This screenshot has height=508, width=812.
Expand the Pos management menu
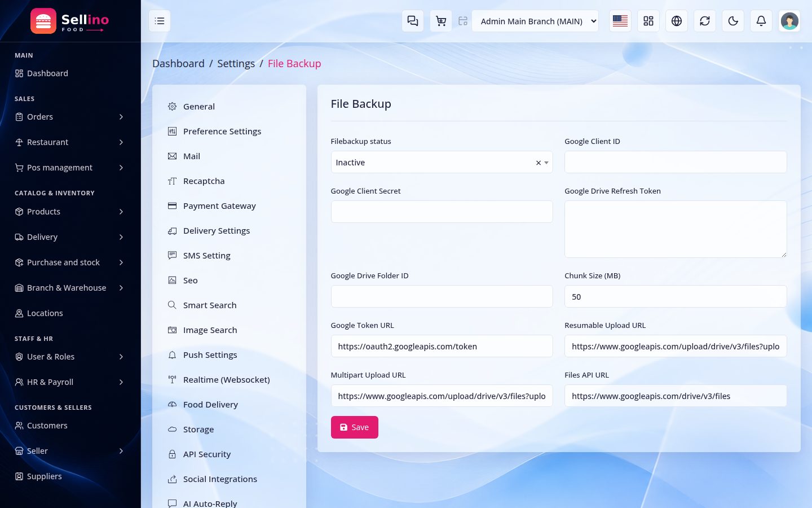pyautogui.click(x=70, y=168)
